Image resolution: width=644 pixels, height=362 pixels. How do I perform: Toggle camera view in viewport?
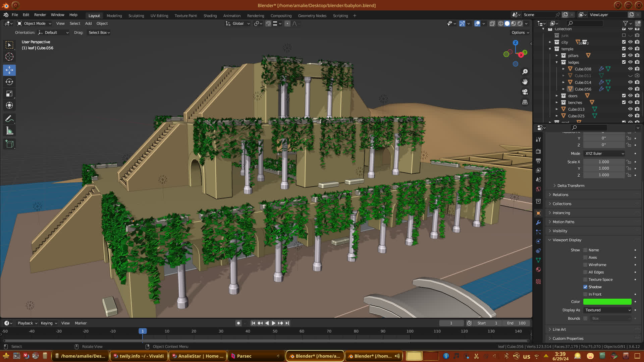(x=525, y=92)
